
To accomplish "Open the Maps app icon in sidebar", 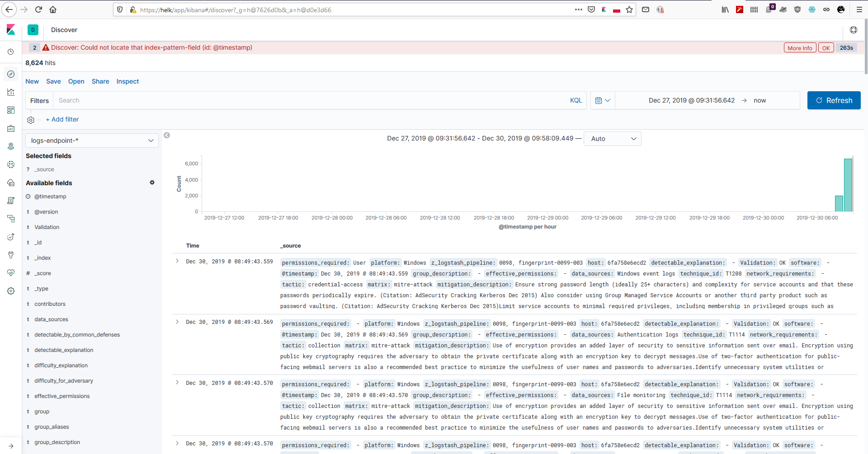I will coord(11,146).
